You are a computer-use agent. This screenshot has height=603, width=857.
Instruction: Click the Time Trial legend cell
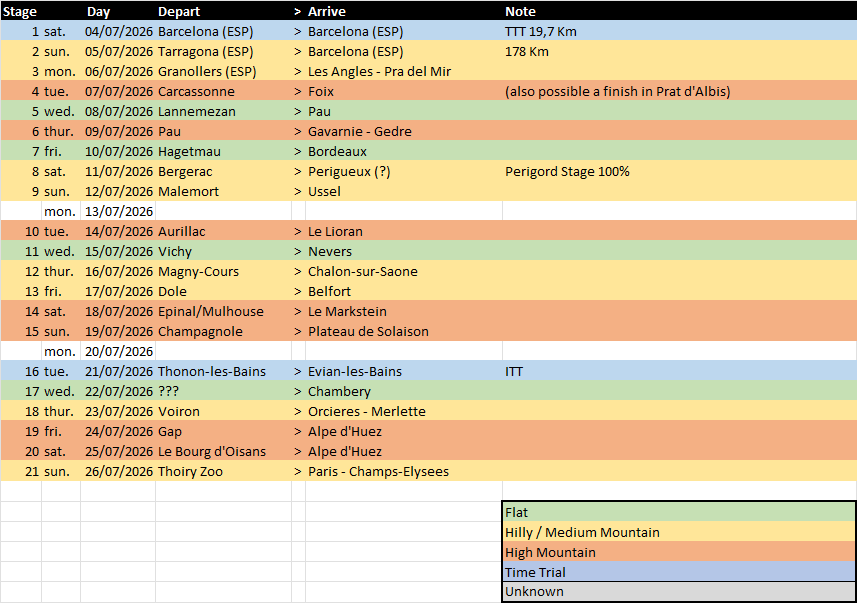(678, 572)
